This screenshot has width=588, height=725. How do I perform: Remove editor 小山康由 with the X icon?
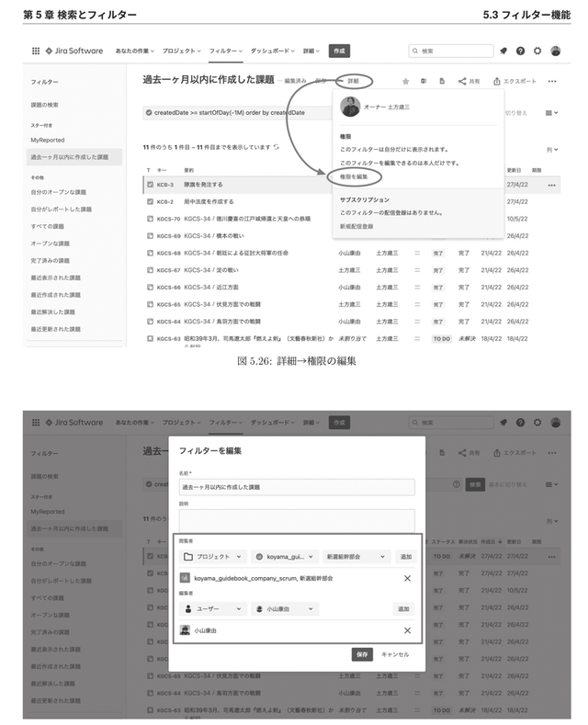click(x=407, y=630)
